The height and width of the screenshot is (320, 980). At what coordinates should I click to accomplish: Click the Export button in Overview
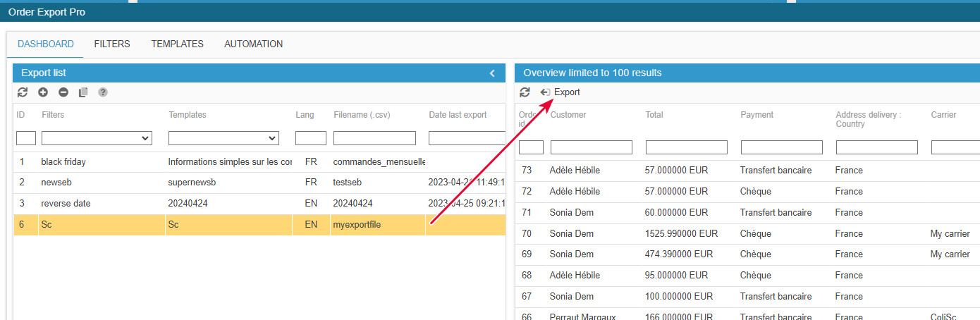561,92
